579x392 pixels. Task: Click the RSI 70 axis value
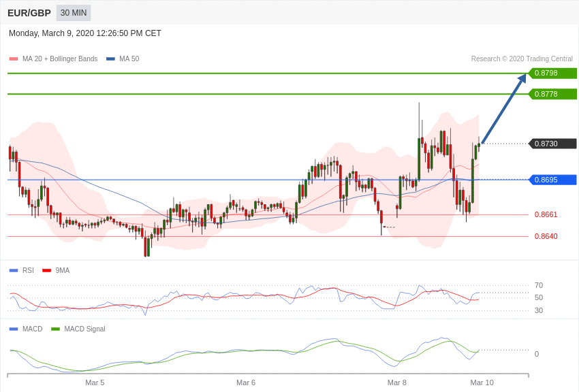[x=539, y=285]
